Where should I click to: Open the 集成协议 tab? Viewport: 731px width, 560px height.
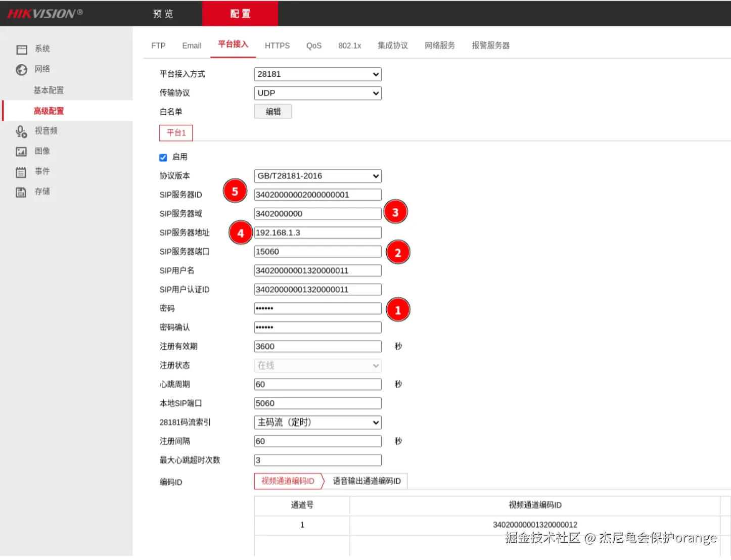(x=393, y=45)
